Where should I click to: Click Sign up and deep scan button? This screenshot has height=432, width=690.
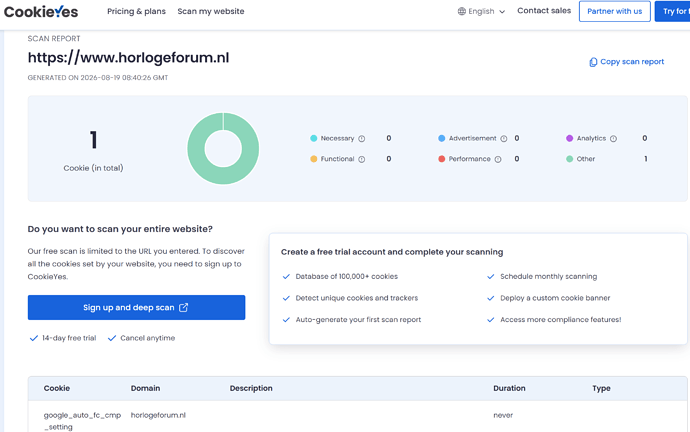136,308
